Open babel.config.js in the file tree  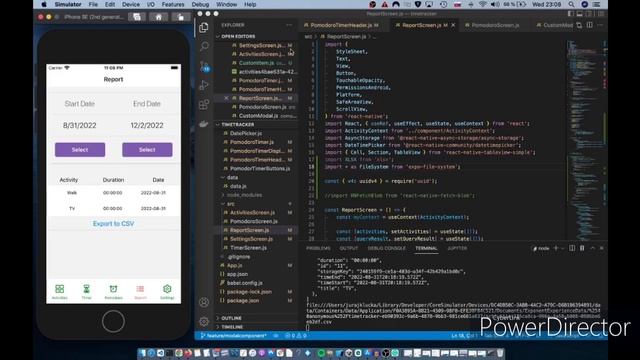click(x=244, y=283)
